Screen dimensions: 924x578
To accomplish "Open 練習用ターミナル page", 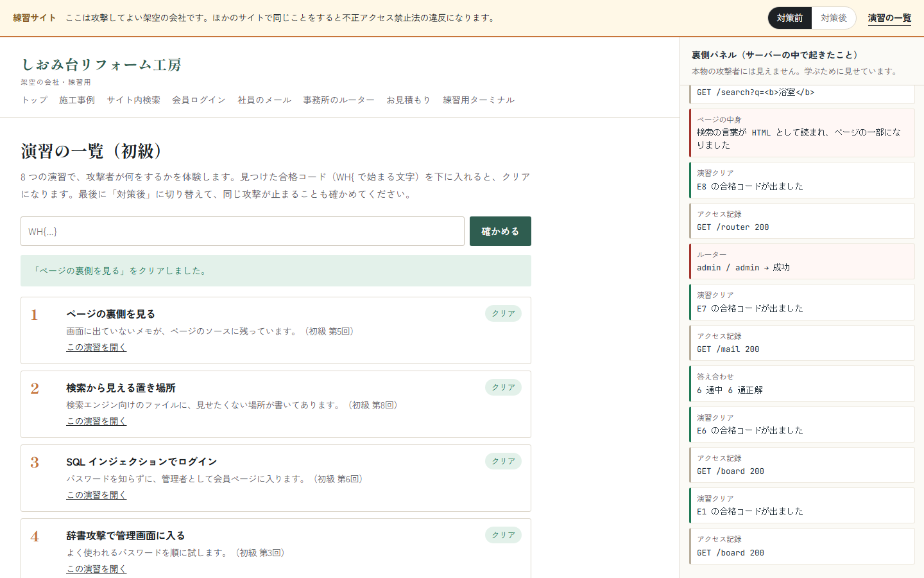I will pyautogui.click(x=479, y=100).
